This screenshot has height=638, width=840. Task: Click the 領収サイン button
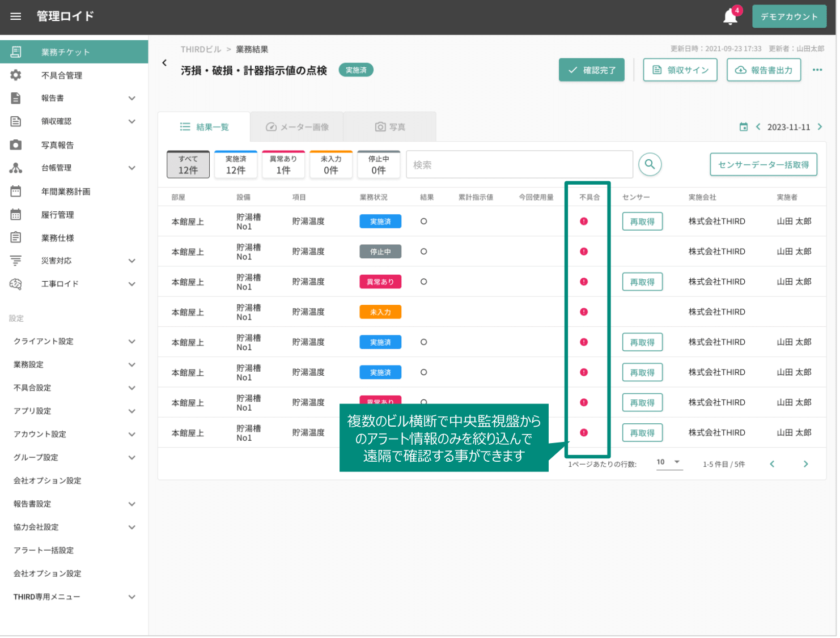pyautogui.click(x=680, y=70)
